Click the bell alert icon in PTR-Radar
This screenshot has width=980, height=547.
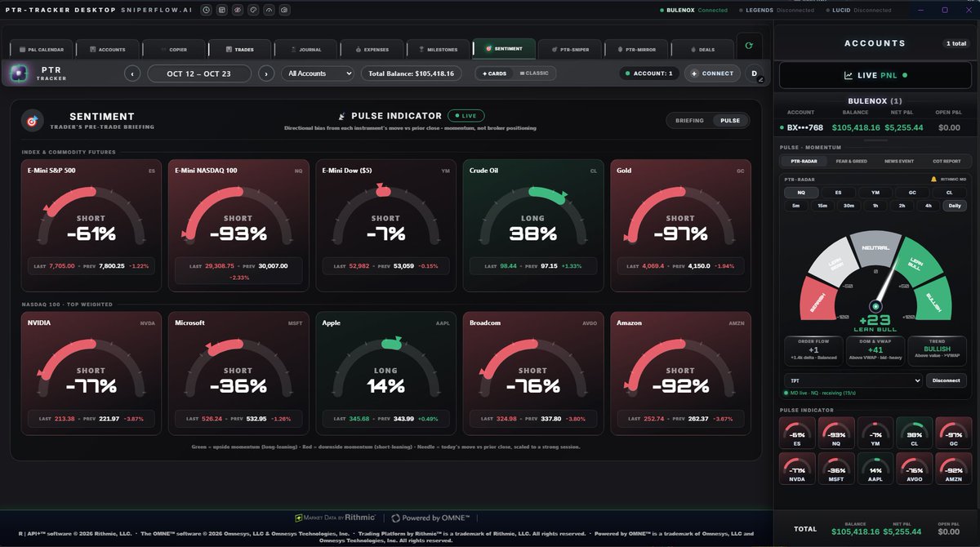click(x=933, y=179)
